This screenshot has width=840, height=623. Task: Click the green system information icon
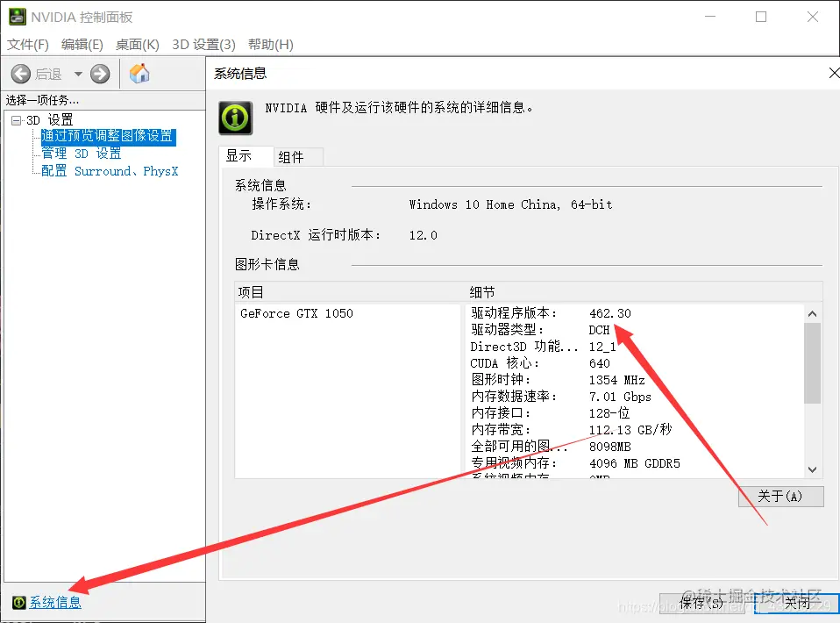pyautogui.click(x=235, y=118)
